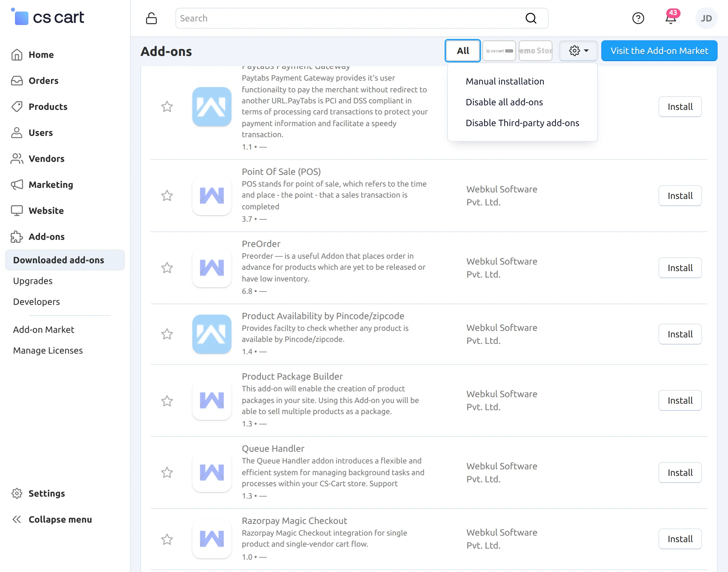Install the Product Package Builder add-on

click(x=680, y=400)
